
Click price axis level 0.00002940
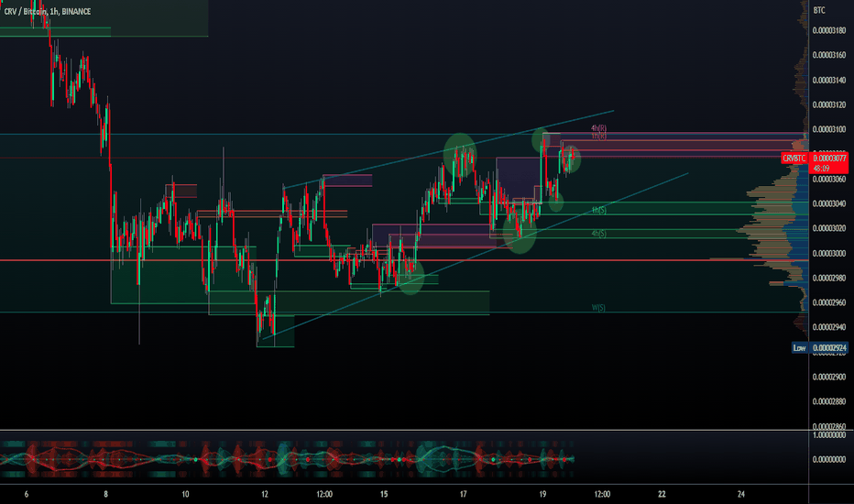point(829,327)
